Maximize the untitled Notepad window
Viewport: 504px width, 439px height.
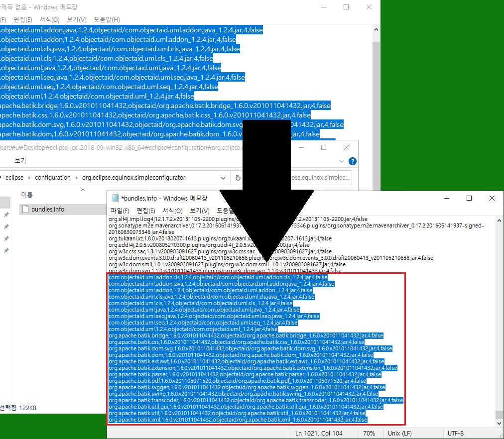346,7
